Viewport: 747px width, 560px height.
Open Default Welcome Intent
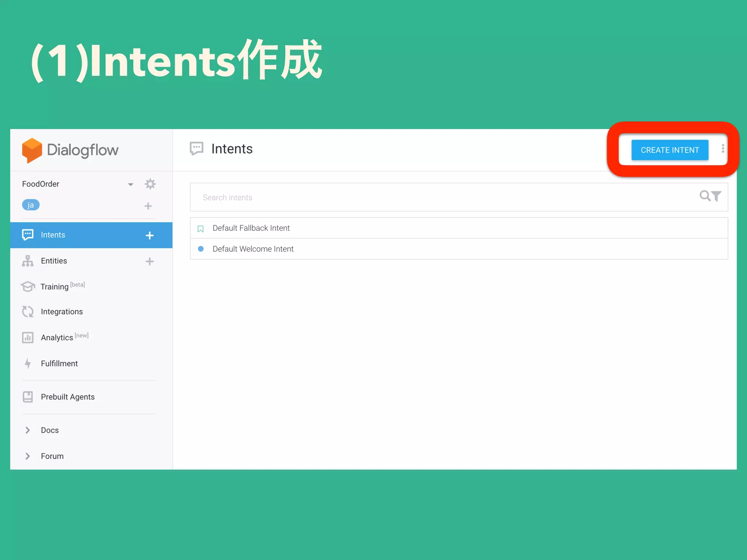tap(459, 249)
